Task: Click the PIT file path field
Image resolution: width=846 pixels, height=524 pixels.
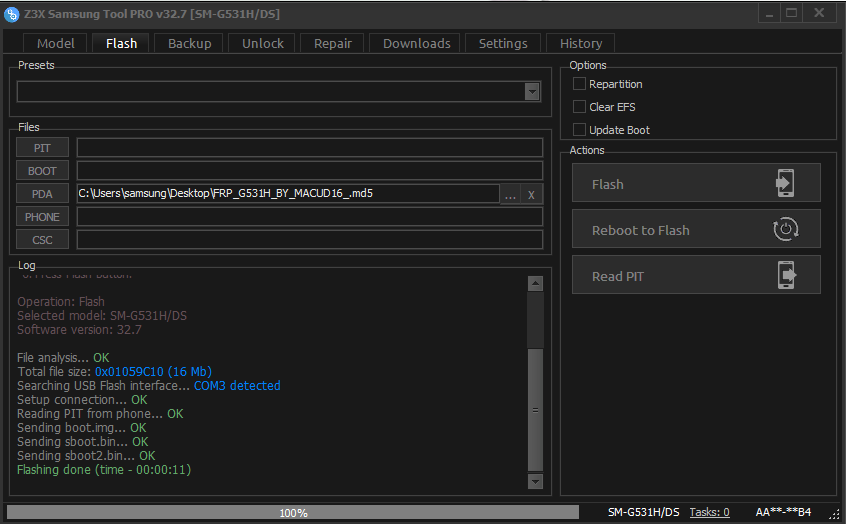Action: [310, 148]
